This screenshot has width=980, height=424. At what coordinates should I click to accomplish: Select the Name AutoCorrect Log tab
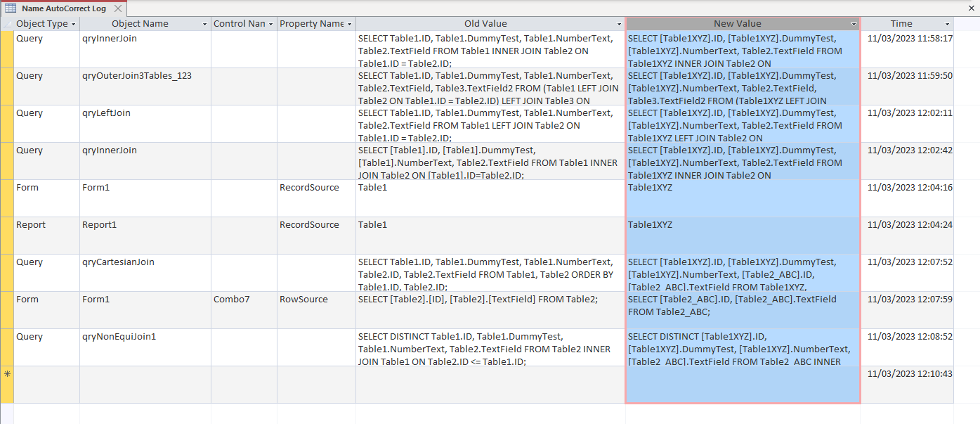tap(63, 8)
